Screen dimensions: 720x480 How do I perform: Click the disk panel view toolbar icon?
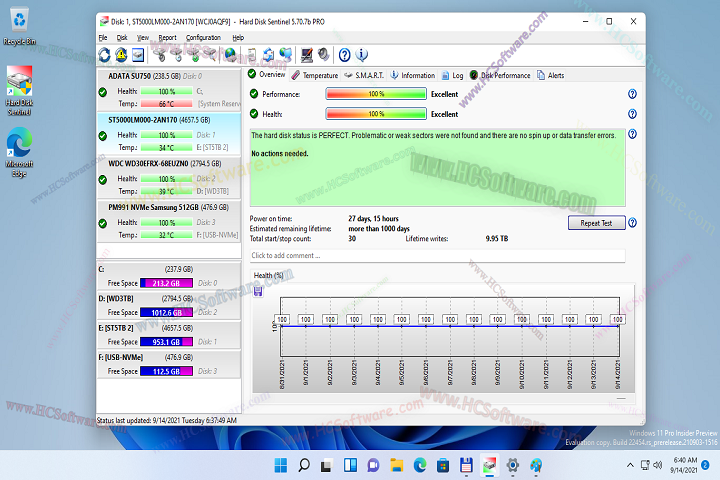tap(138, 55)
